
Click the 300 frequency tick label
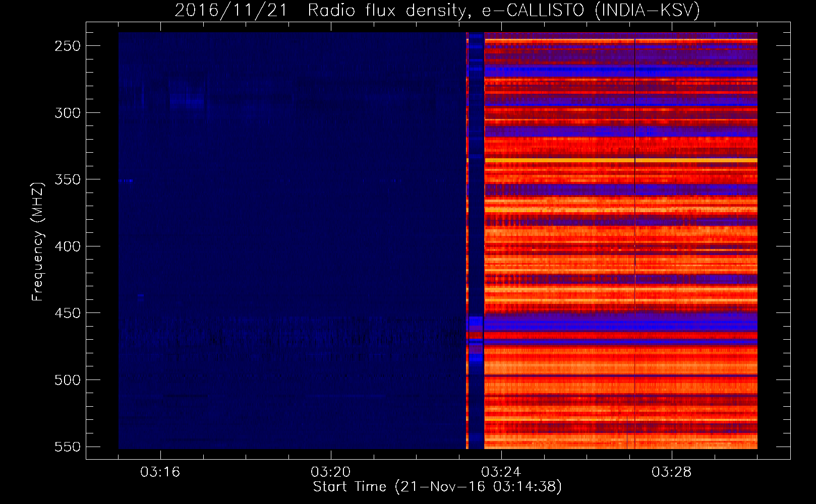tap(68, 113)
